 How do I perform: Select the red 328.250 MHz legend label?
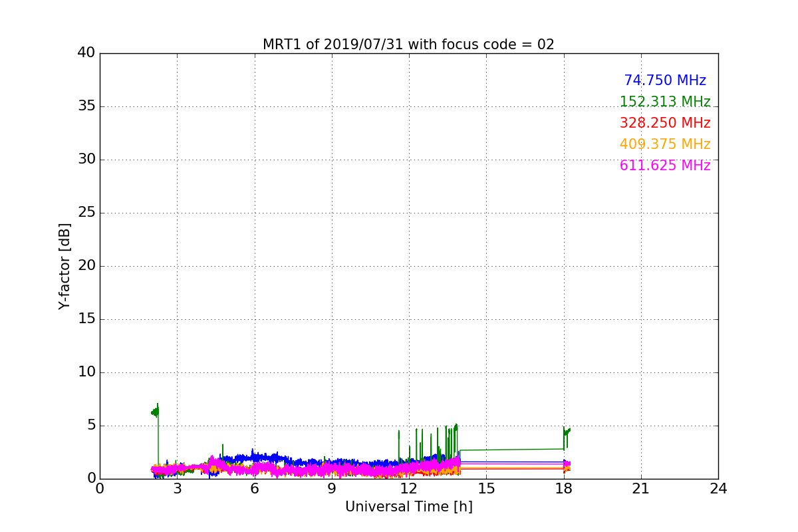[x=665, y=123]
